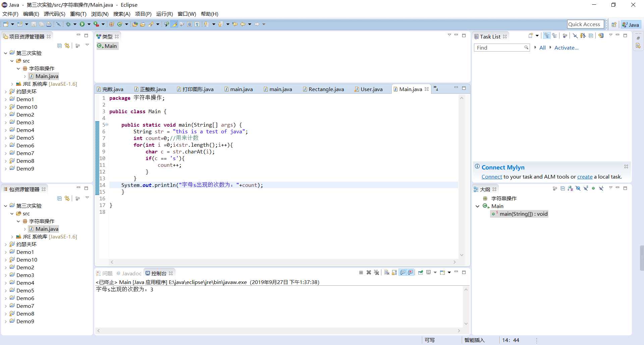Click the Toggle Mark Occurrences highlighter icon
The image size is (644, 345).
click(x=174, y=24)
